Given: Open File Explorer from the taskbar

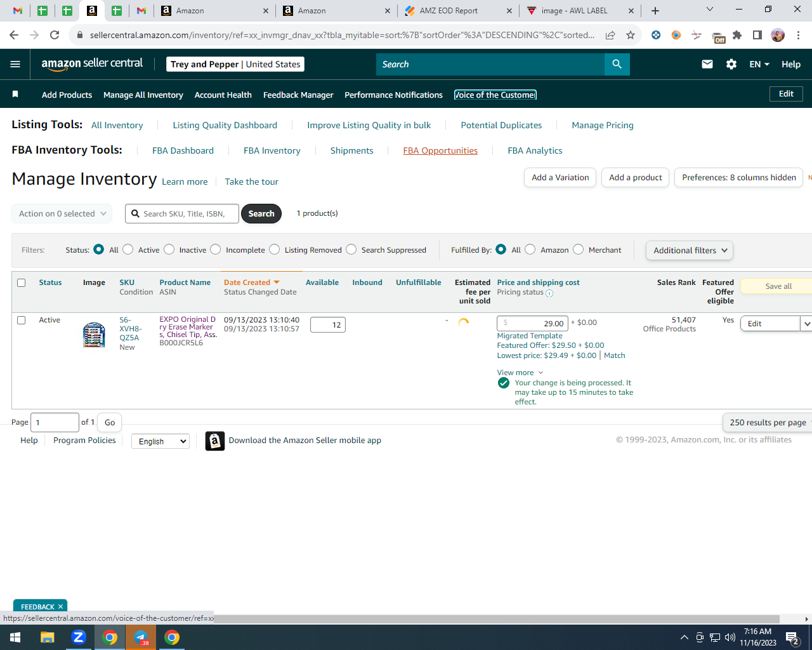Looking at the screenshot, I should (48, 637).
